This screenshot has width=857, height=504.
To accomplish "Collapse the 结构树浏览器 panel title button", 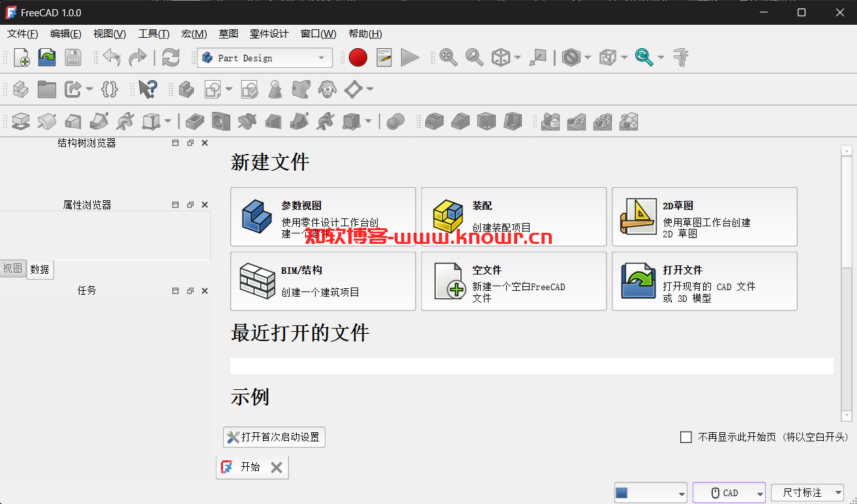I will pyautogui.click(x=175, y=143).
